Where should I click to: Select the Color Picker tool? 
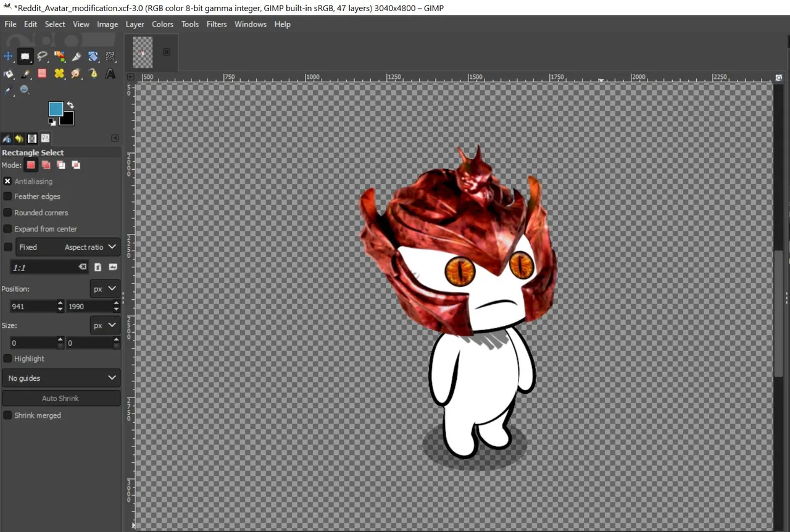click(x=8, y=90)
